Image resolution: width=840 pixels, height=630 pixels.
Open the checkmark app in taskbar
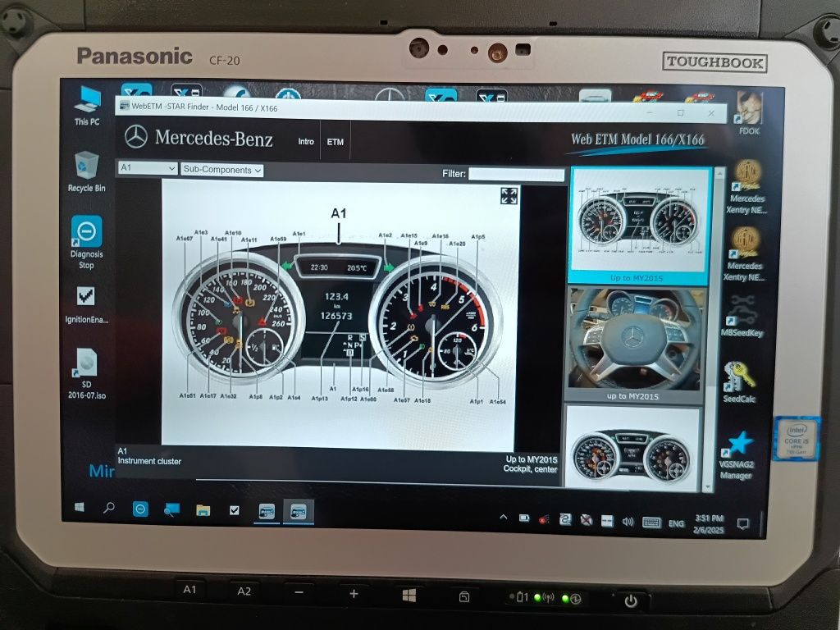tap(234, 510)
